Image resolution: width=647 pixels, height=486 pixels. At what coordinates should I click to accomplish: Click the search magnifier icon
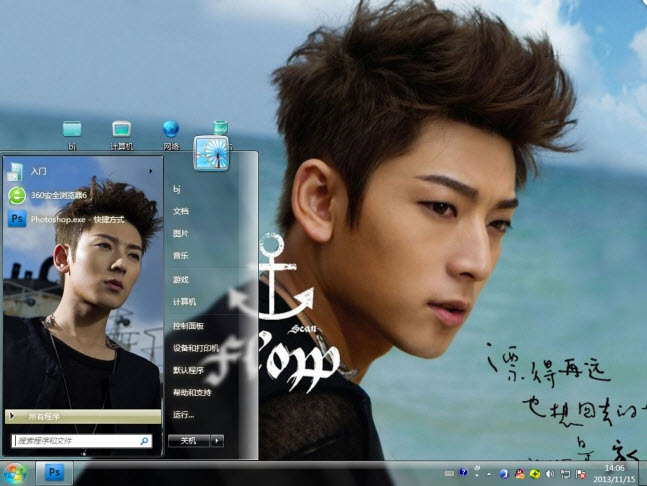144,441
